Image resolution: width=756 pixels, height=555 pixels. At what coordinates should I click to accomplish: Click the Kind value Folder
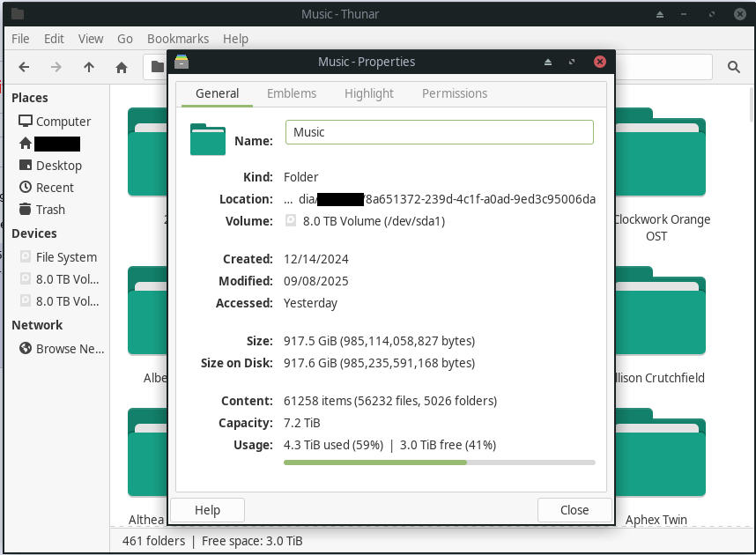[300, 177]
